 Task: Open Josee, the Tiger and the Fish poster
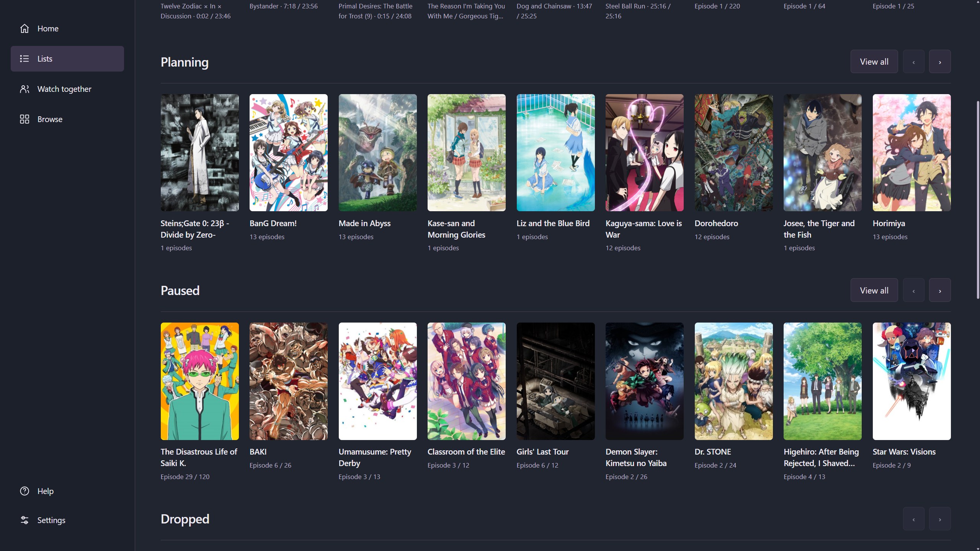click(x=823, y=153)
